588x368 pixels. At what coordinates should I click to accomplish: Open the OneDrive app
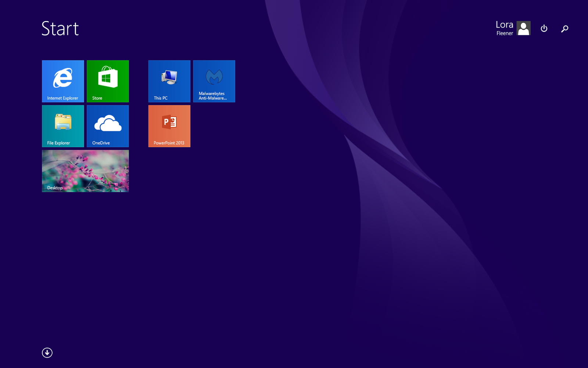click(107, 126)
